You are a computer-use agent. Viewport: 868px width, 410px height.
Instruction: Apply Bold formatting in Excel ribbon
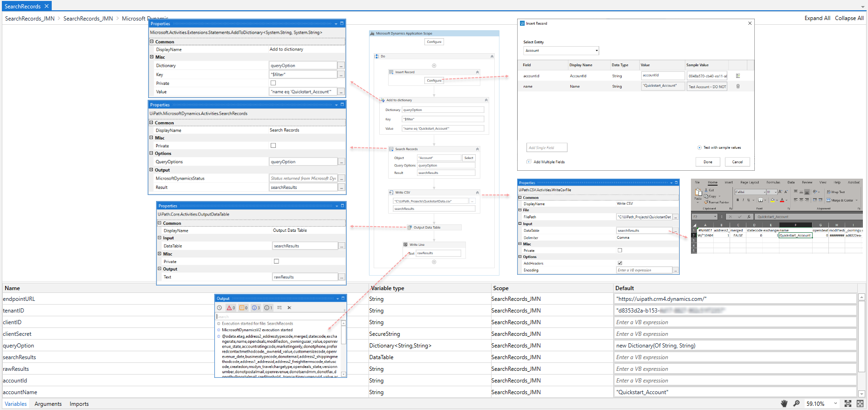coord(738,200)
